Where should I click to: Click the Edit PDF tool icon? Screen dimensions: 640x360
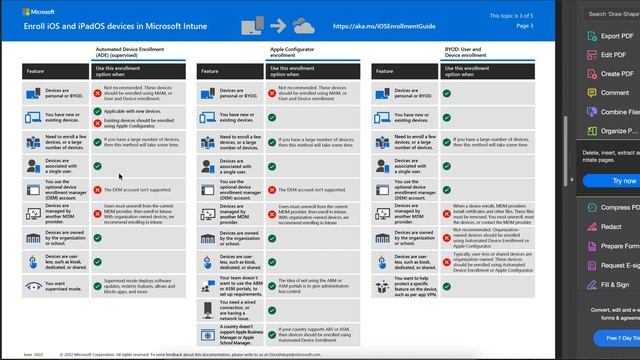592,55
